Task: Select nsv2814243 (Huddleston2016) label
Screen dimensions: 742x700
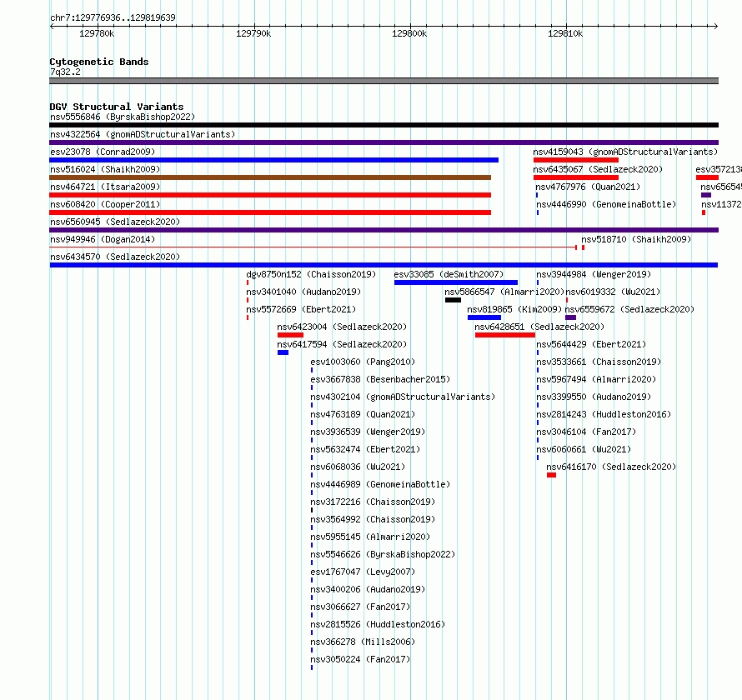Action: [604, 414]
